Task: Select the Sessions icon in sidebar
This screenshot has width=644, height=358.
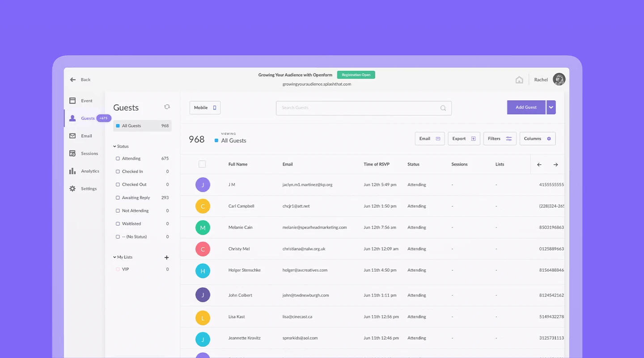Action: 89,153
